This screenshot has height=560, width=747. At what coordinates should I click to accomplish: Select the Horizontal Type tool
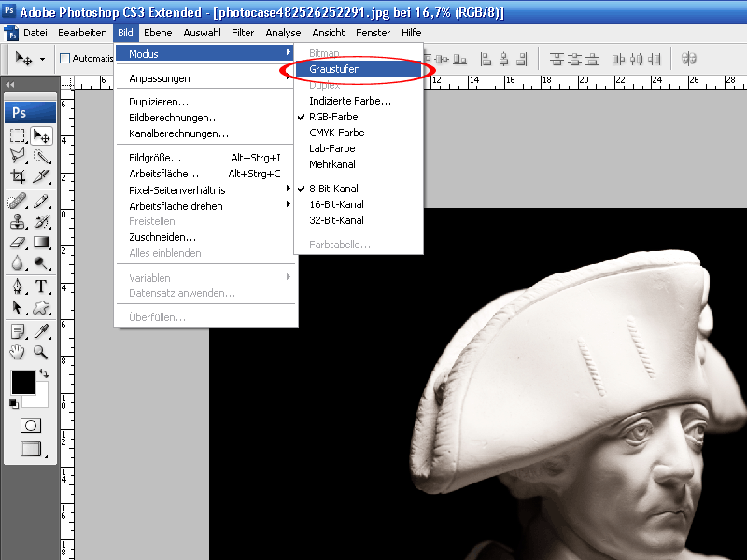pyautogui.click(x=41, y=286)
